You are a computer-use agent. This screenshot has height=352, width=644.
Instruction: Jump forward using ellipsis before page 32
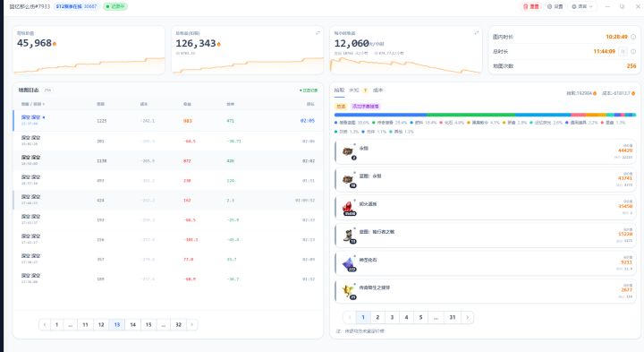coord(164,324)
